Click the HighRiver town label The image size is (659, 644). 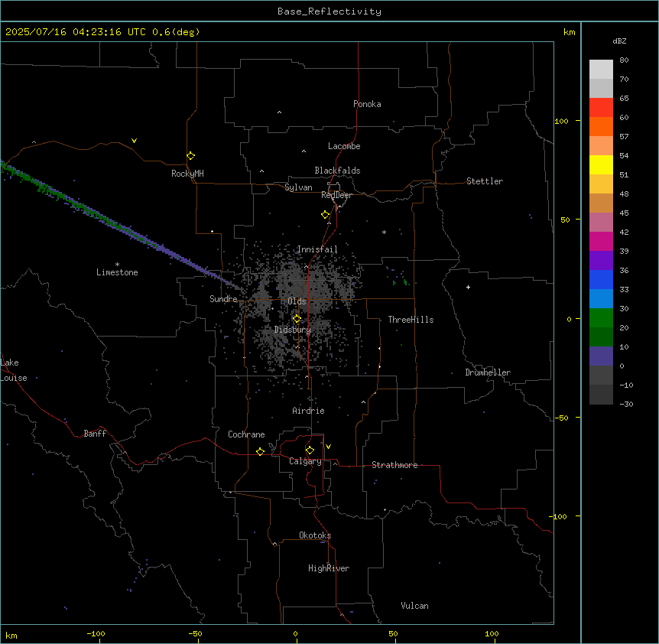point(329,568)
